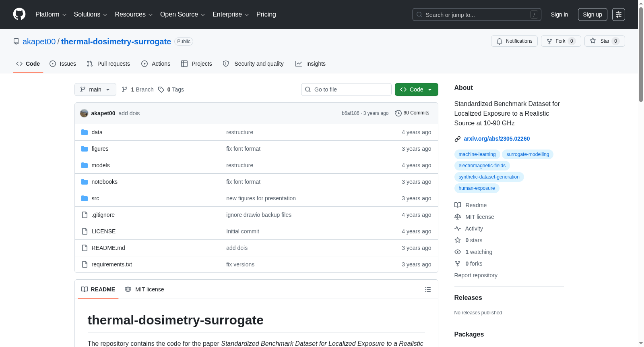Expand the Resources menu

(134, 15)
